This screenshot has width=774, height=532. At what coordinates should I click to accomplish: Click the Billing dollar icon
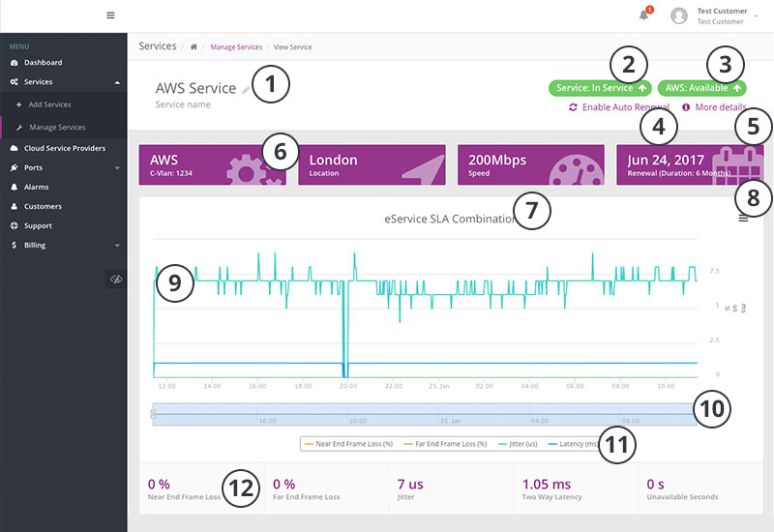point(14,246)
